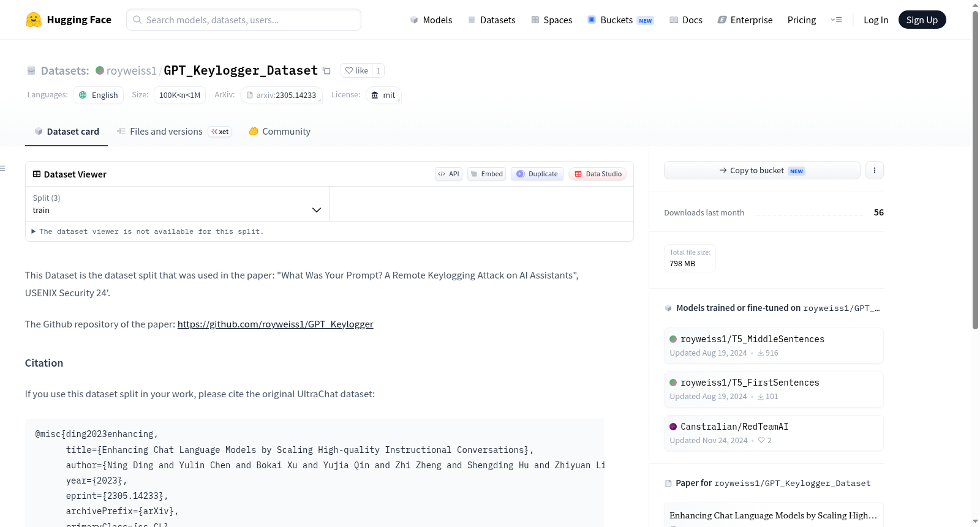Screen dimensions: 980x527
Task: Open Buckets in top navigation
Action: pos(620,20)
